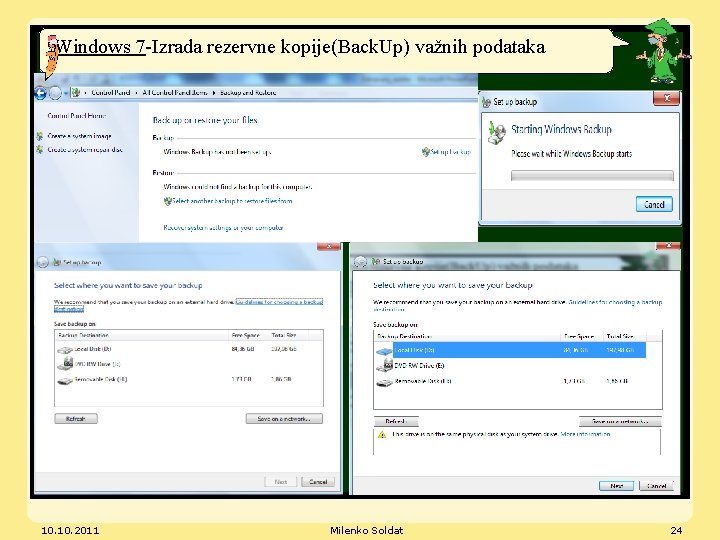Select All Control Panel Items breadcrumb

174,93
